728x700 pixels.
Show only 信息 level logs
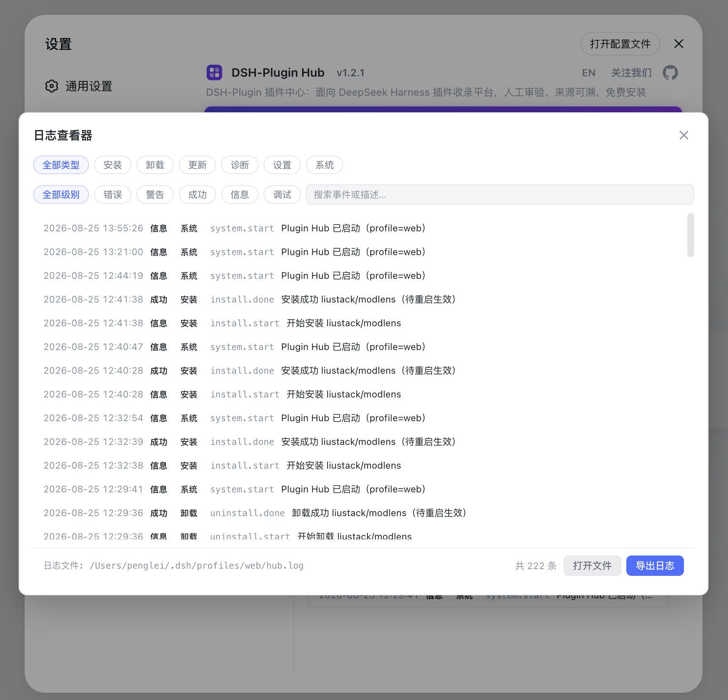(240, 194)
